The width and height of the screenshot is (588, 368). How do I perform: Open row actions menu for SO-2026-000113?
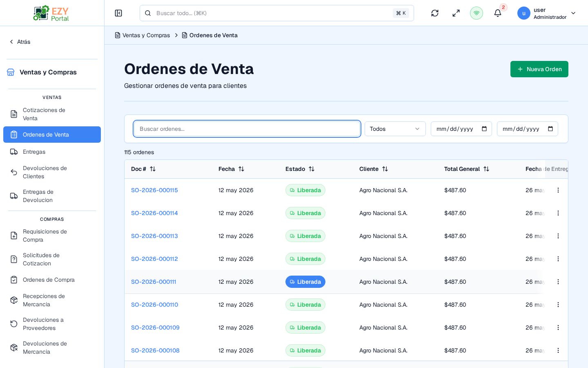click(558, 236)
